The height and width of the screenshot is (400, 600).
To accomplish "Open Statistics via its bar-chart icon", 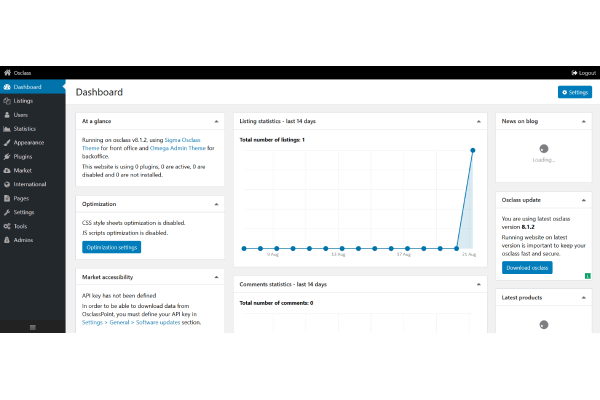I will coord(8,129).
